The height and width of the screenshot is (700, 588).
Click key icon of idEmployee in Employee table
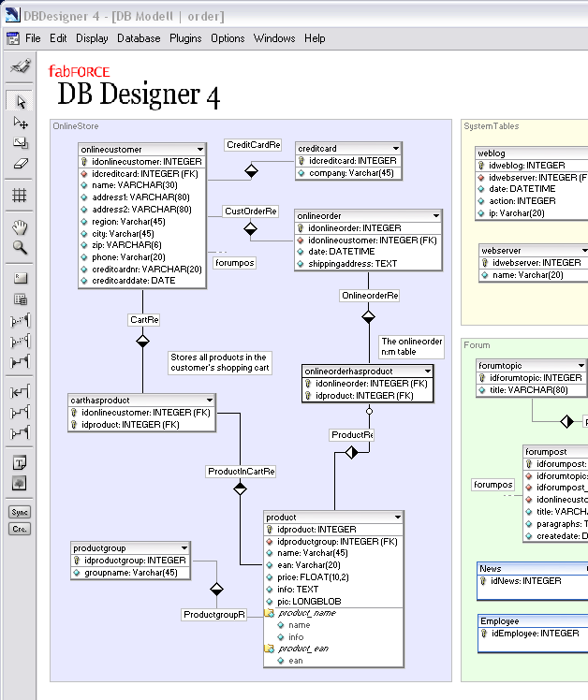484,633
